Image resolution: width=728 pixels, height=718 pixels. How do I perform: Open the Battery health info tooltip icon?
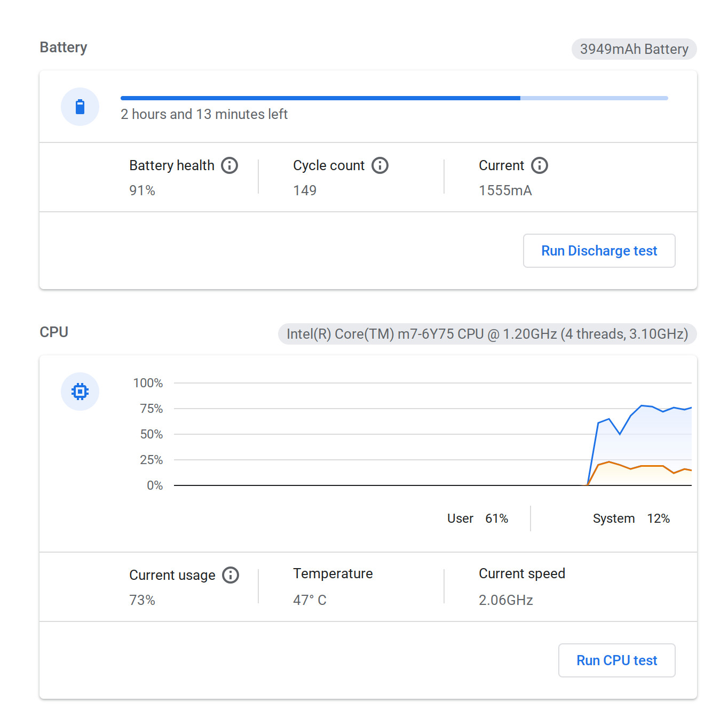pyautogui.click(x=230, y=165)
